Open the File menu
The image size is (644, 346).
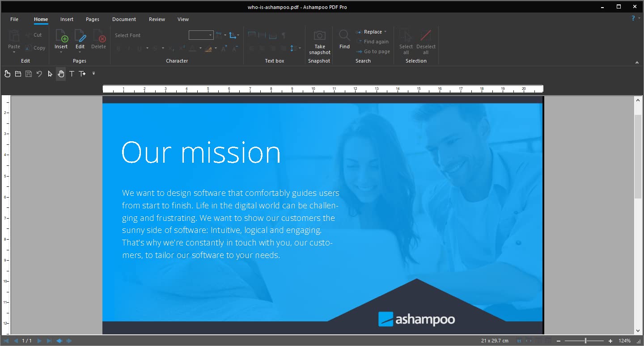[x=14, y=19]
